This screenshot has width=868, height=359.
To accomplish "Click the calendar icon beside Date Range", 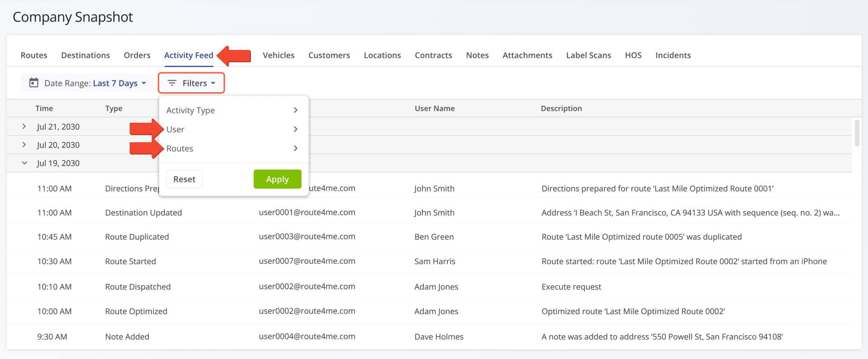I will (34, 83).
